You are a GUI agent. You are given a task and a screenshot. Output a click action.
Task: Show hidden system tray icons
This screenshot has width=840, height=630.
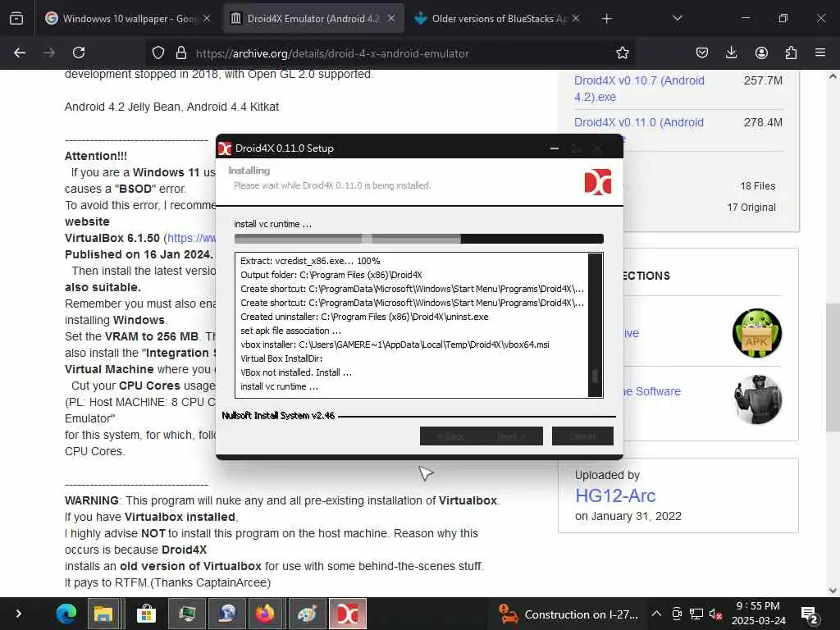click(x=656, y=614)
